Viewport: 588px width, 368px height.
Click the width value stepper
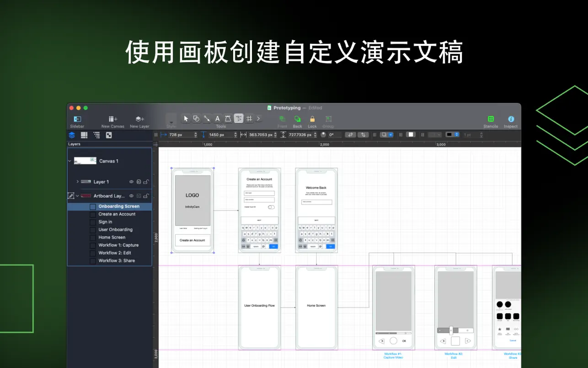[x=275, y=135]
